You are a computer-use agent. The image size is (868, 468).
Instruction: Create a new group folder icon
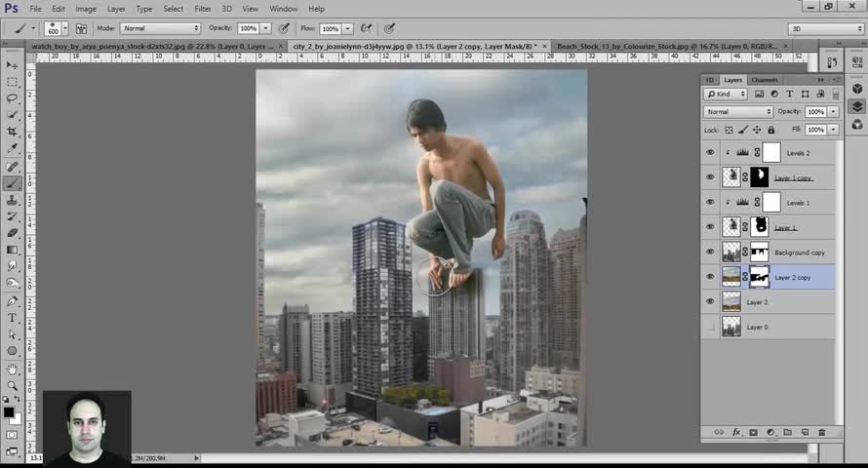pos(788,432)
